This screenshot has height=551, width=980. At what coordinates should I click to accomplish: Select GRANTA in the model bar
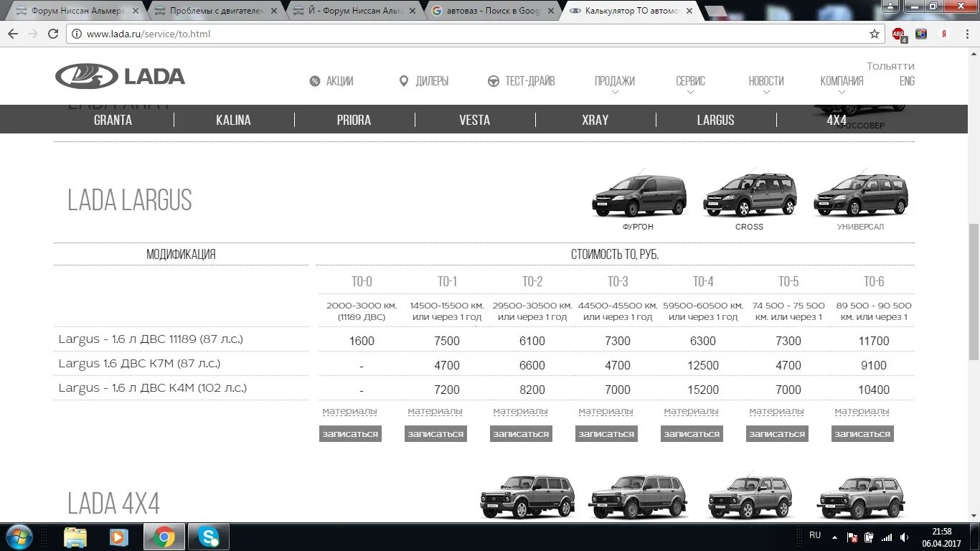[x=113, y=120]
